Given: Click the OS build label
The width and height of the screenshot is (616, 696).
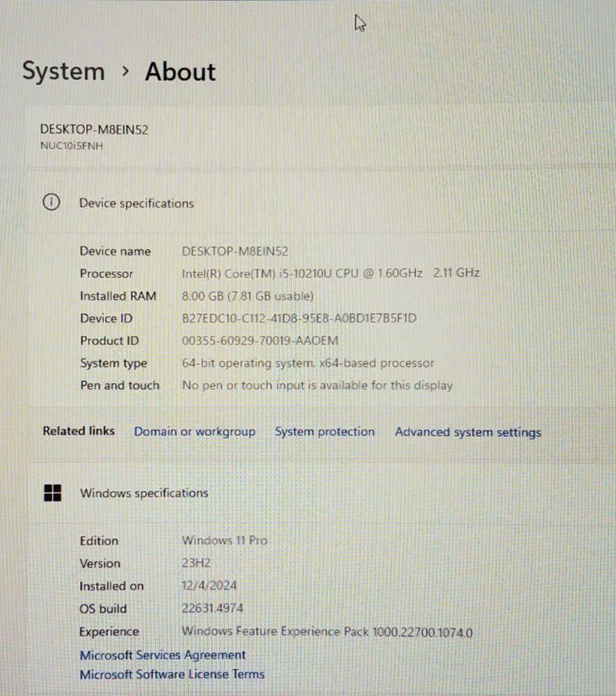Looking at the screenshot, I should coord(103,608).
